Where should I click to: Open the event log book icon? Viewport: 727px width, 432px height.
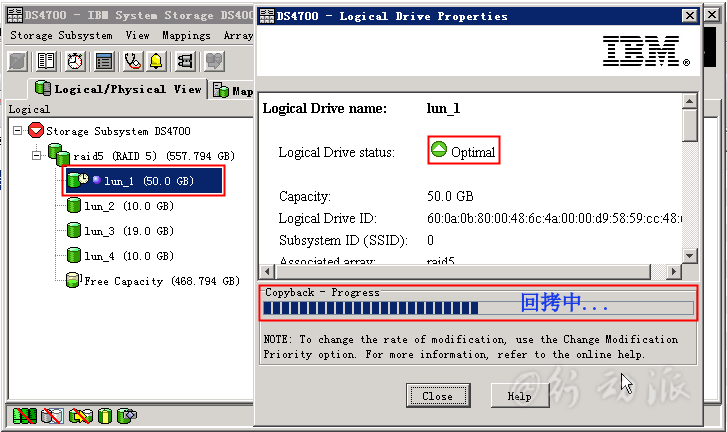click(x=46, y=61)
